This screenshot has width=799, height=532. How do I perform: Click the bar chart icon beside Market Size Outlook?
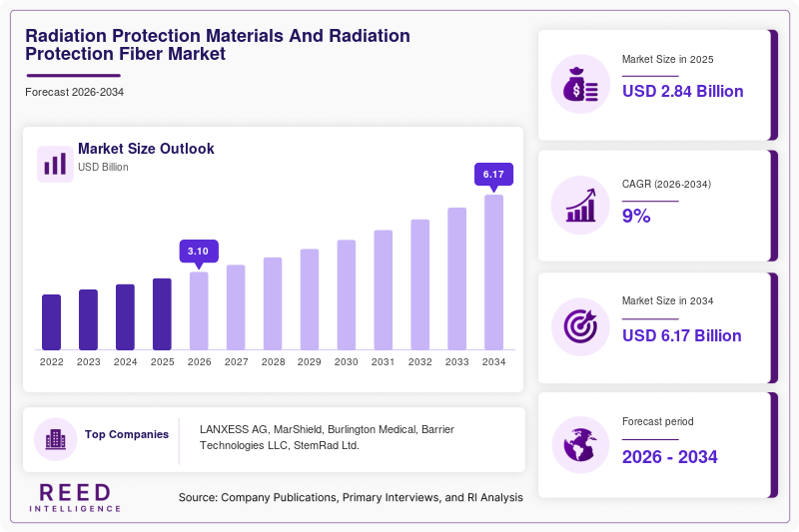pos(55,164)
